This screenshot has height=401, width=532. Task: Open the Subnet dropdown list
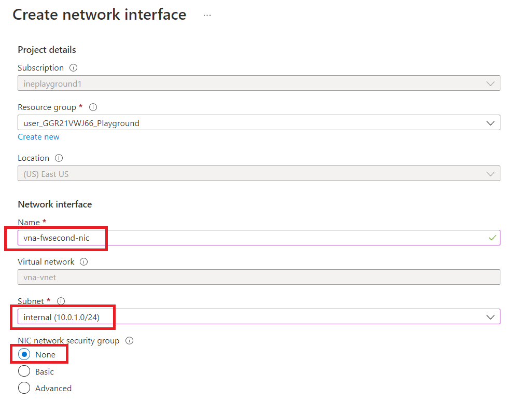point(490,317)
